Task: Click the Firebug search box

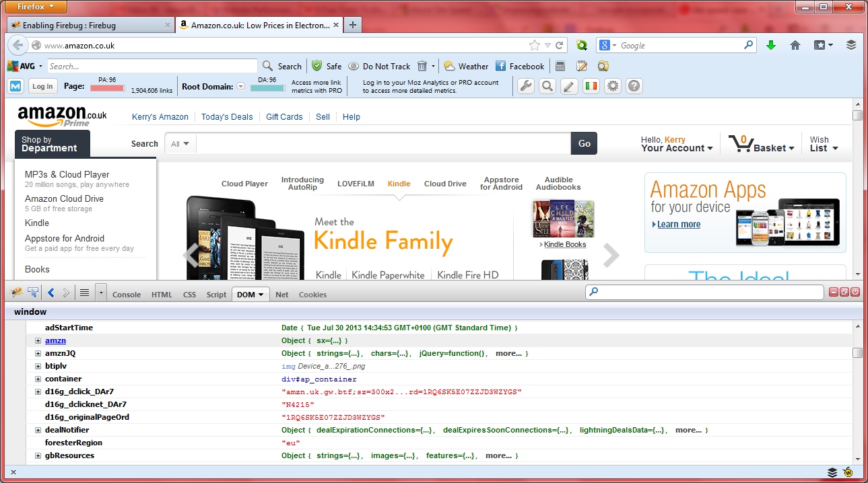Action: [x=704, y=292]
